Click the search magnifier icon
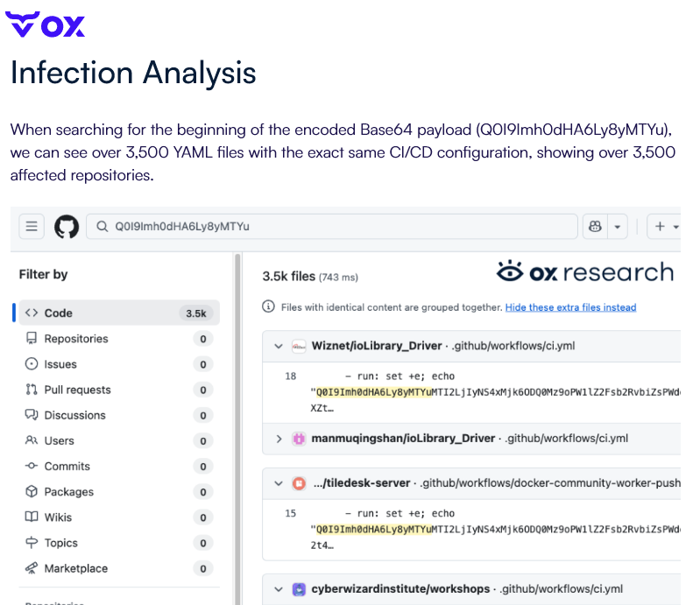The image size is (700, 605). [103, 227]
